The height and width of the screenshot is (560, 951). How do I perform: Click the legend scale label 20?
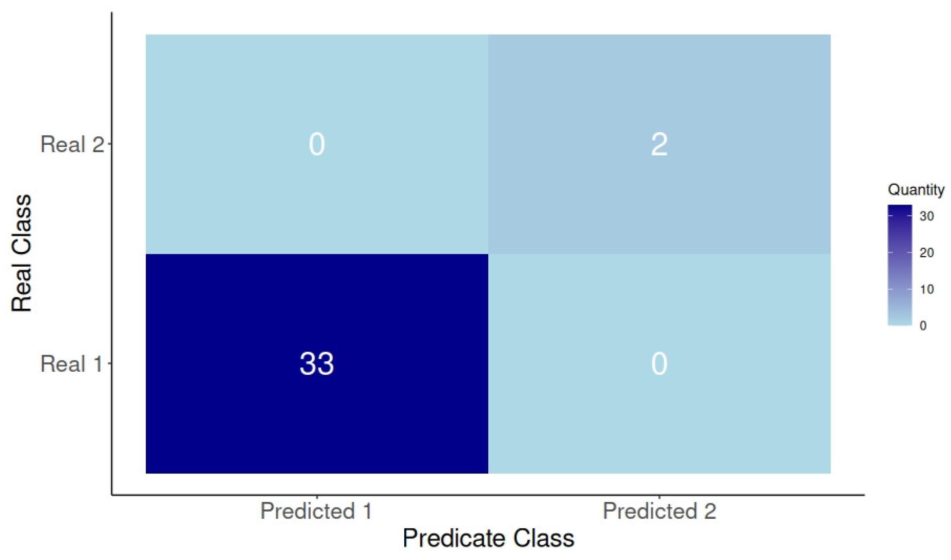click(926, 253)
